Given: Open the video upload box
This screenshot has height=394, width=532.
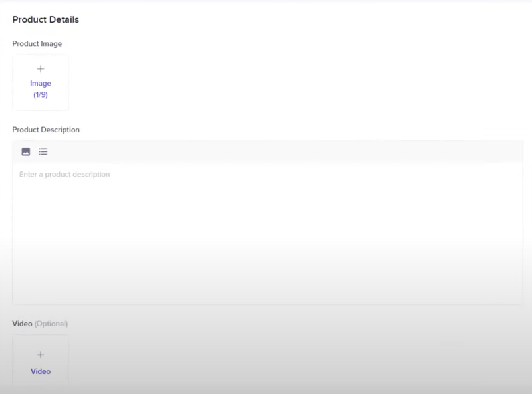Looking at the screenshot, I should tap(41, 361).
